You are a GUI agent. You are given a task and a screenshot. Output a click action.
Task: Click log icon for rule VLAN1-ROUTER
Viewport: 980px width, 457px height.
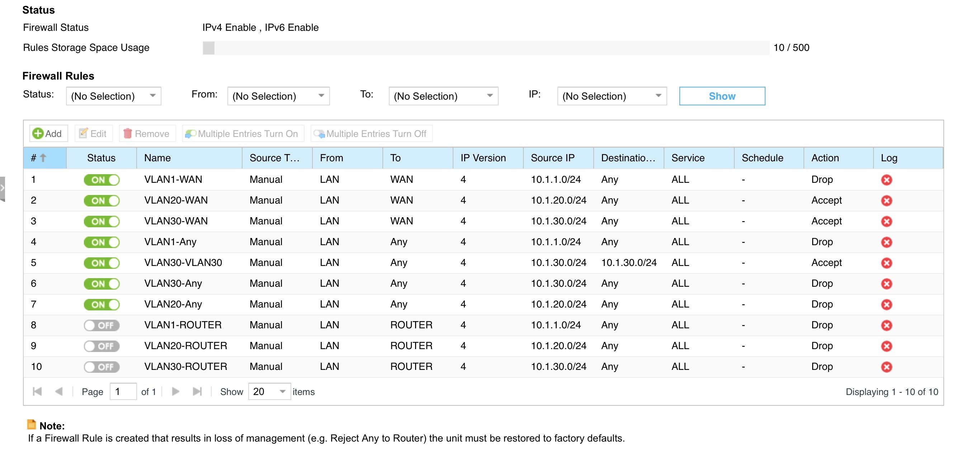pos(886,325)
